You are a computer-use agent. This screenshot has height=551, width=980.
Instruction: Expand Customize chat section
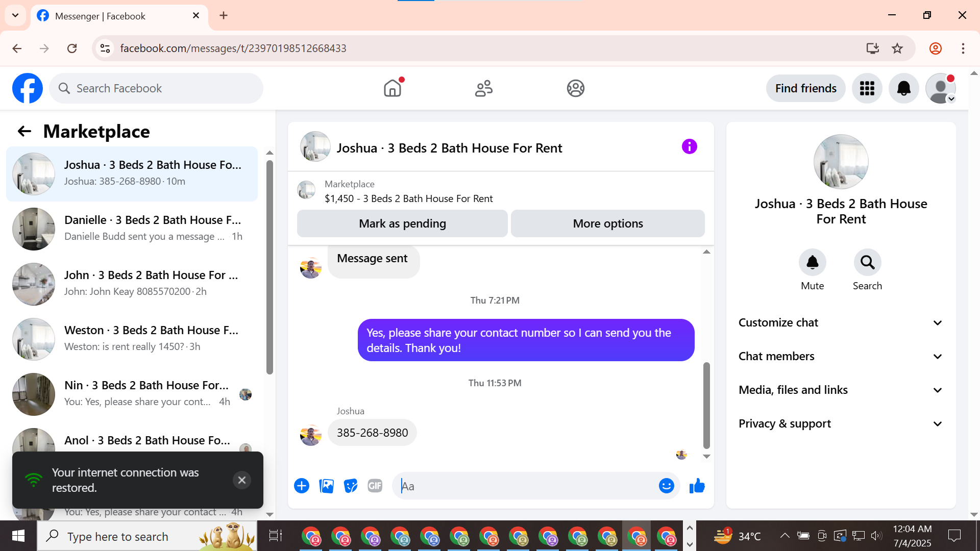841,323
